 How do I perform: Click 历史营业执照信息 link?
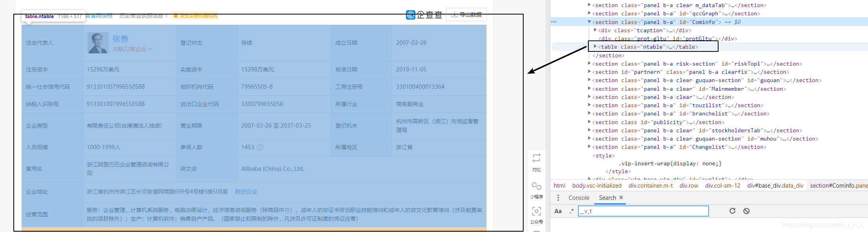coord(143,16)
